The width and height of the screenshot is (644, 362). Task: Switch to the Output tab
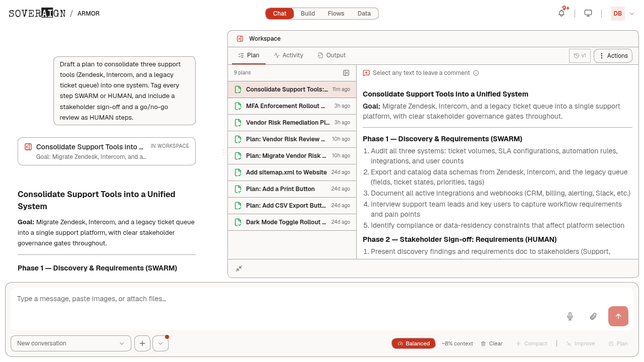(332, 55)
